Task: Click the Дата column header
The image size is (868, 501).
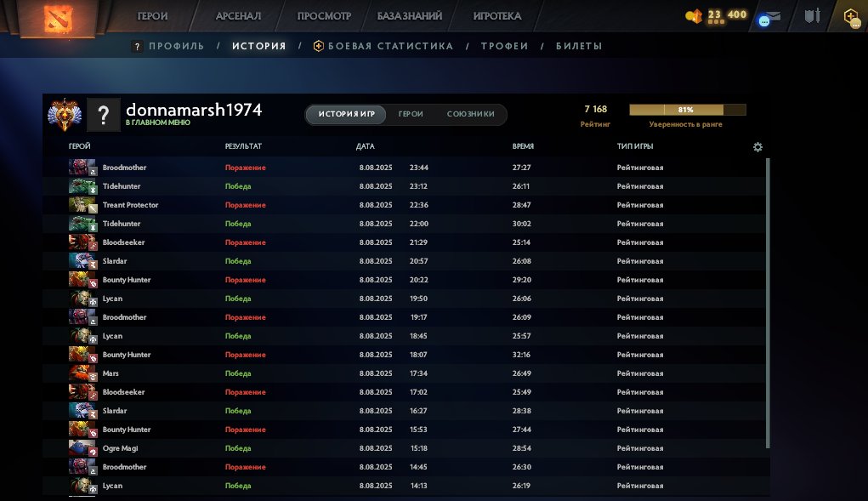Action: pyautogui.click(x=366, y=146)
